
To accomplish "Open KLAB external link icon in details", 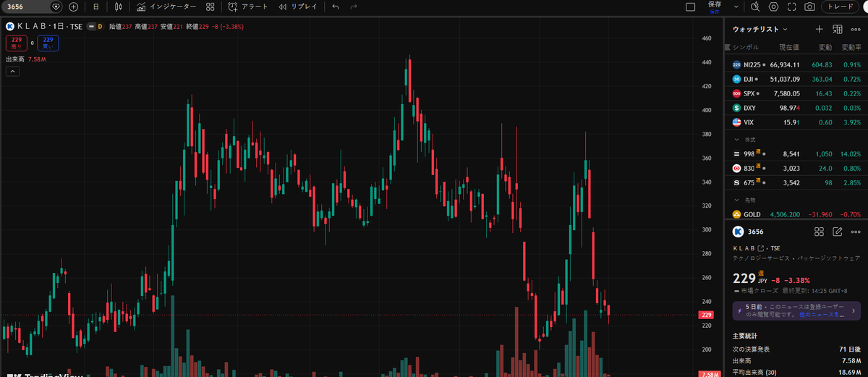I will click(x=760, y=248).
